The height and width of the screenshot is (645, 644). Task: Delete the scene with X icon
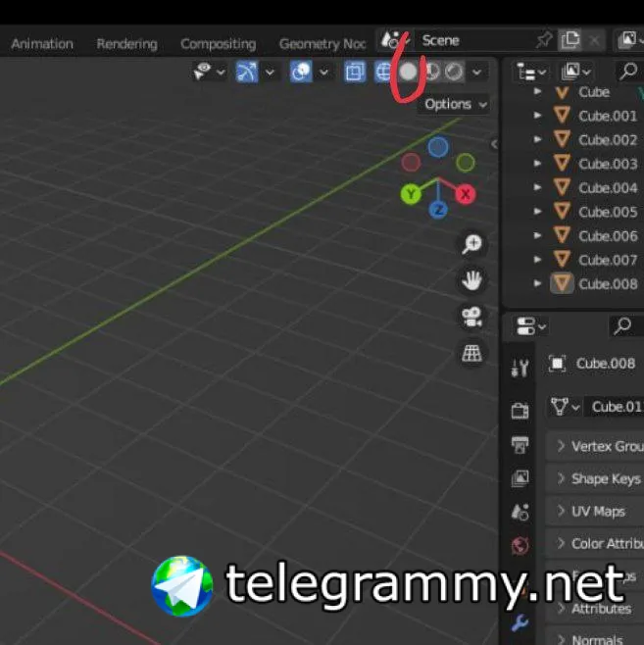click(x=594, y=40)
